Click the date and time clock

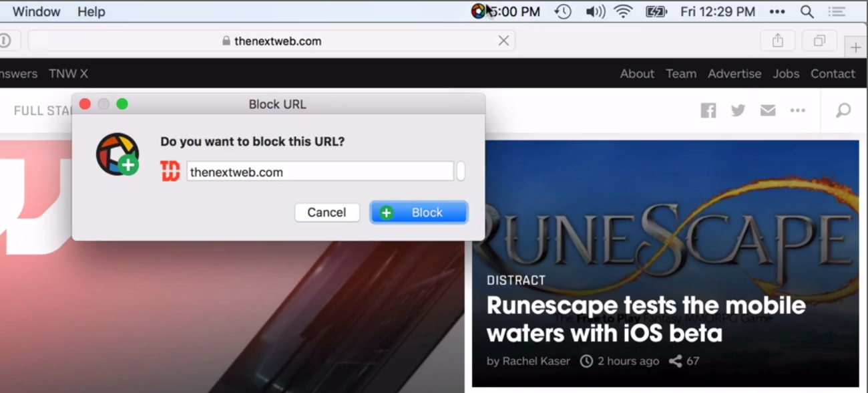click(718, 11)
